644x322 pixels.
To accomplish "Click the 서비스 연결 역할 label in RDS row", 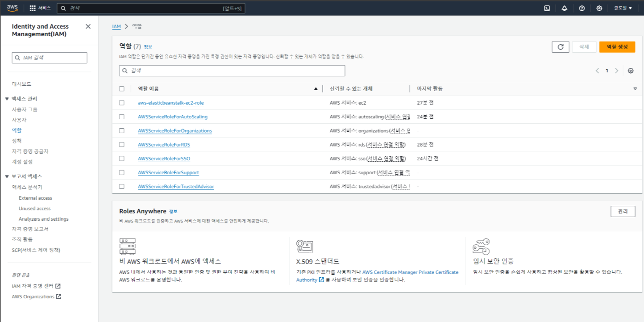I will [x=386, y=145].
